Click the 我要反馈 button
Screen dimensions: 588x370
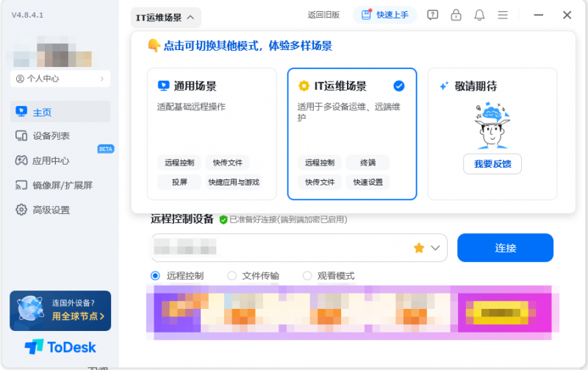point(492,164)
